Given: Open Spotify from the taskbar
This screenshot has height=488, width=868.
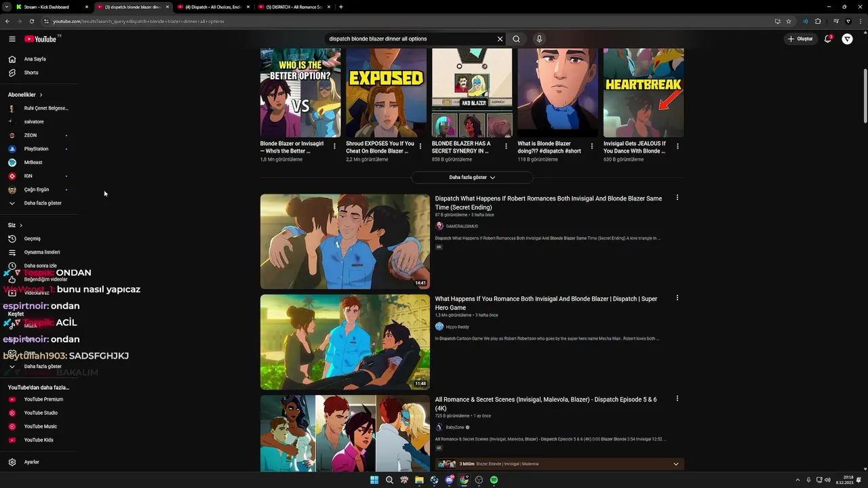Looking at the screenshot, I should (494, 480).
